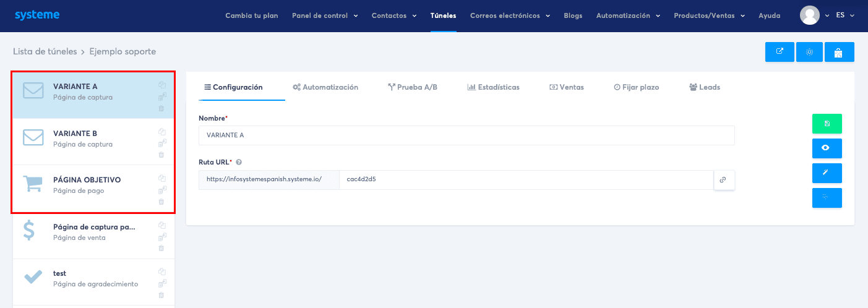This screenshot has height=308, width=868.
Task: Switch to the Leads tab
Action: 705,87
